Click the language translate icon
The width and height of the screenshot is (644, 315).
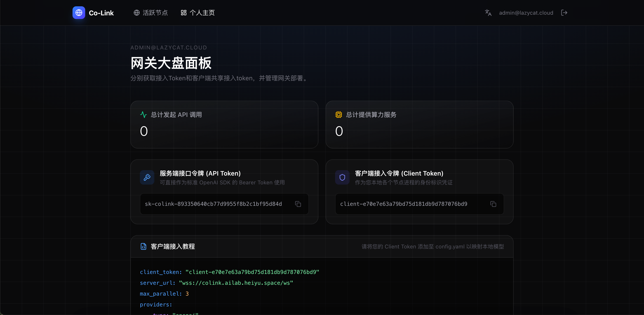tap(488, 13)
